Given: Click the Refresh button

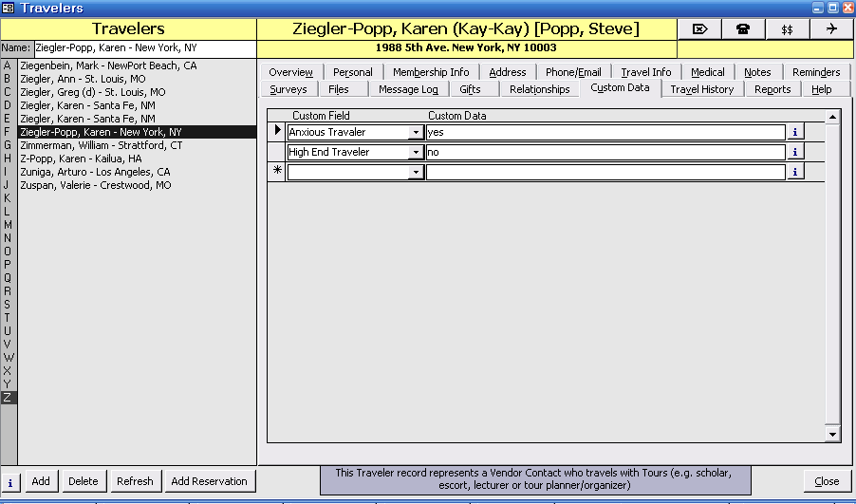Looking at the screenshot, I should coord(135,481).
